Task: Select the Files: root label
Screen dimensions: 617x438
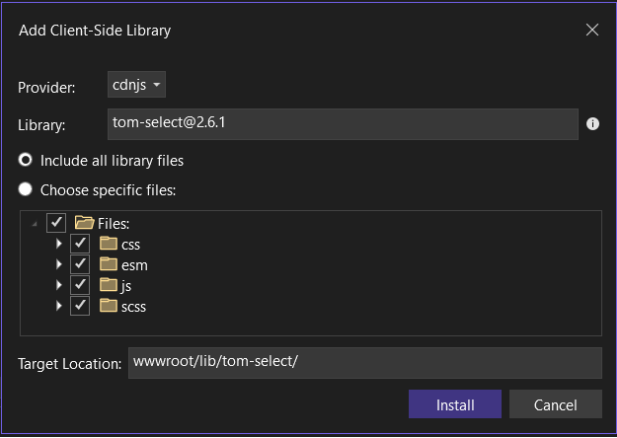Action: click(x=114, y=224)
